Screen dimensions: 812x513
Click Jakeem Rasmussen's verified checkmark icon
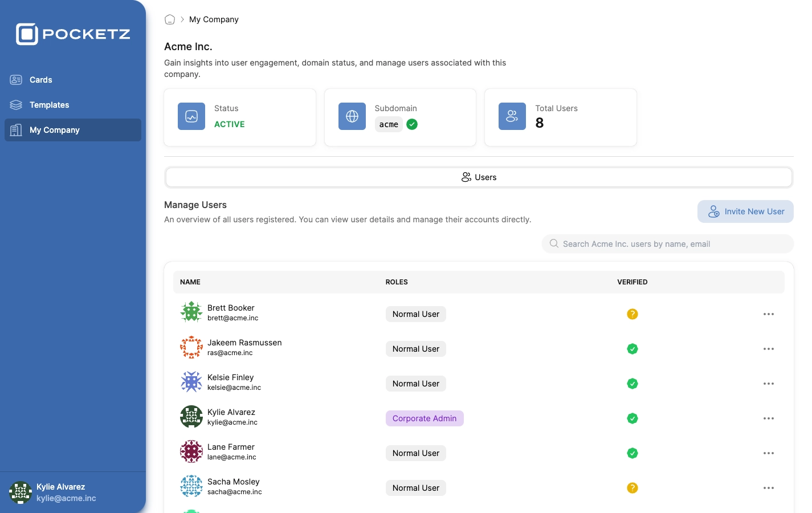632,349
